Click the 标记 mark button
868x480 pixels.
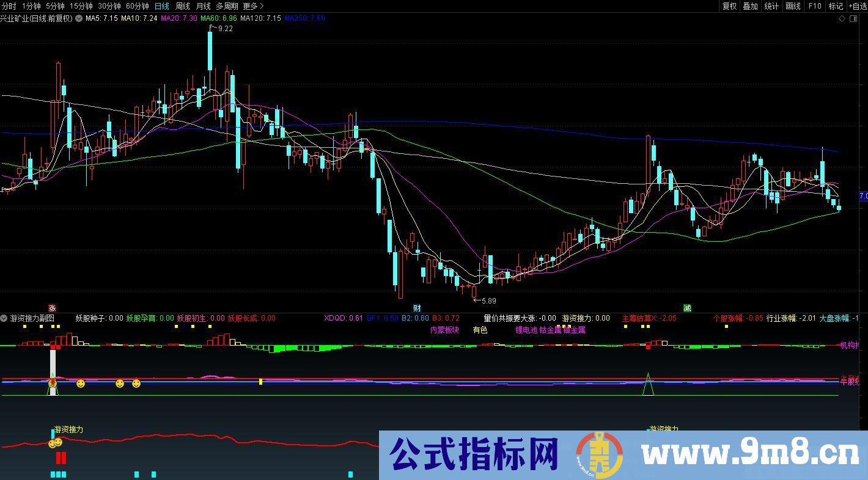click(836, 6)
